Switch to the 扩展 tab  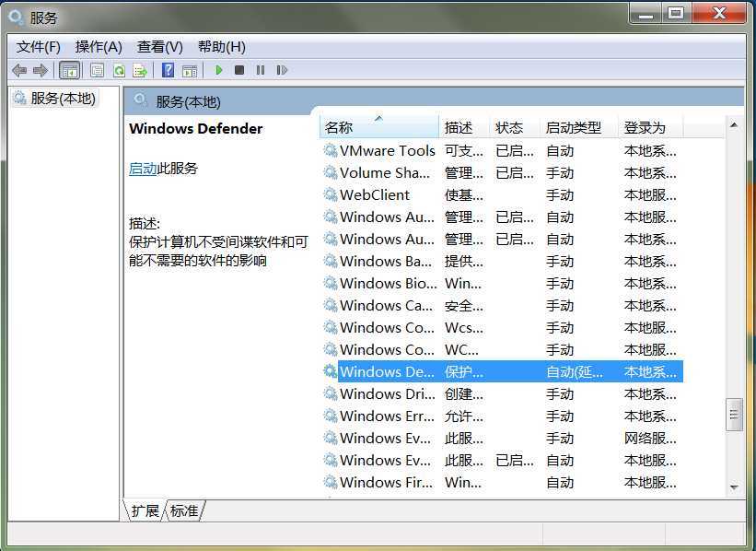coord(145,511)
